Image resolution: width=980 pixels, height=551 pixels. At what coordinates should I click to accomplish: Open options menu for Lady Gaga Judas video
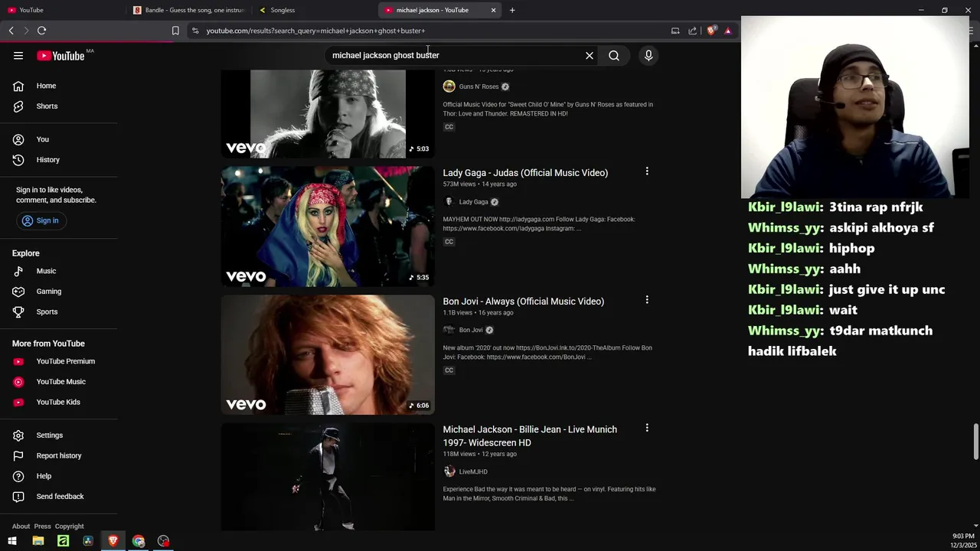click(x=647, y=171)
